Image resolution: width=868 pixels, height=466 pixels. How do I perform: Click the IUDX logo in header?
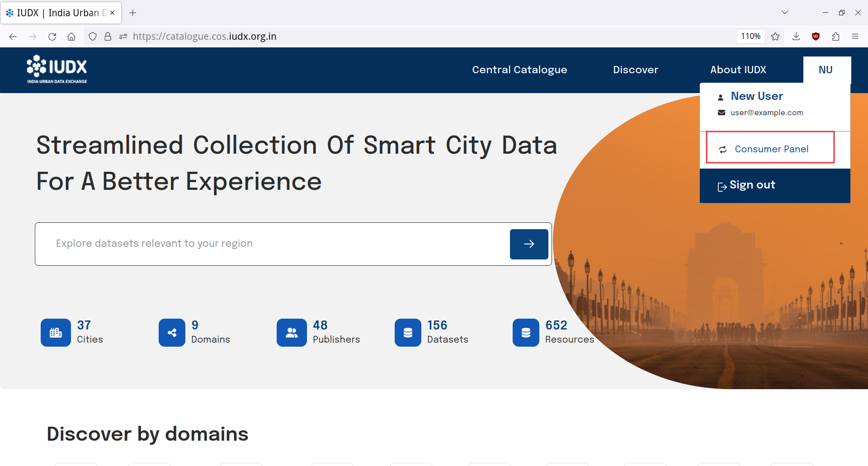57,69
